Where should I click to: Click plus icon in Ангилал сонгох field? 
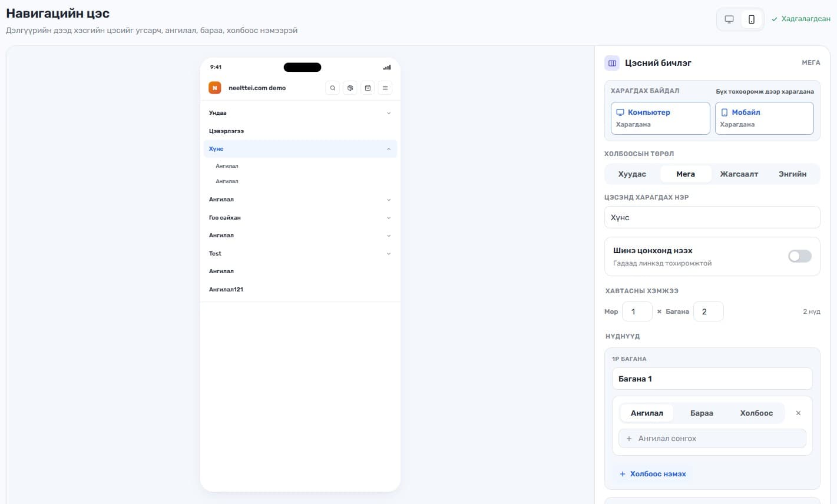click(629, 439)
